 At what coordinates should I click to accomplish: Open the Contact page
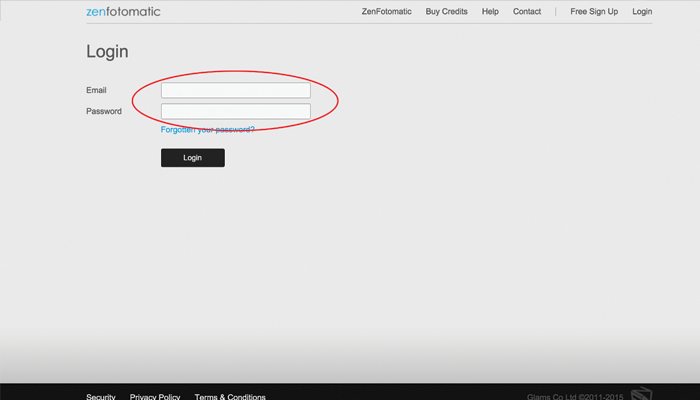point(527,12)
